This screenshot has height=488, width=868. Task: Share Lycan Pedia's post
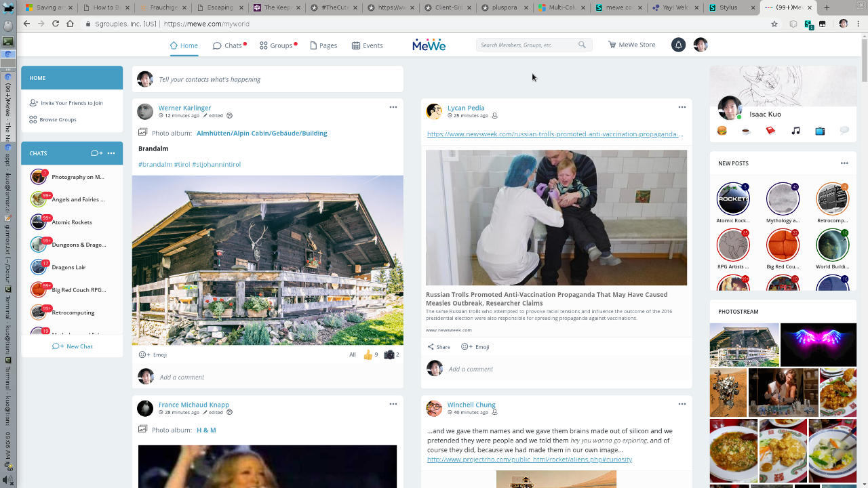point(439,347)
